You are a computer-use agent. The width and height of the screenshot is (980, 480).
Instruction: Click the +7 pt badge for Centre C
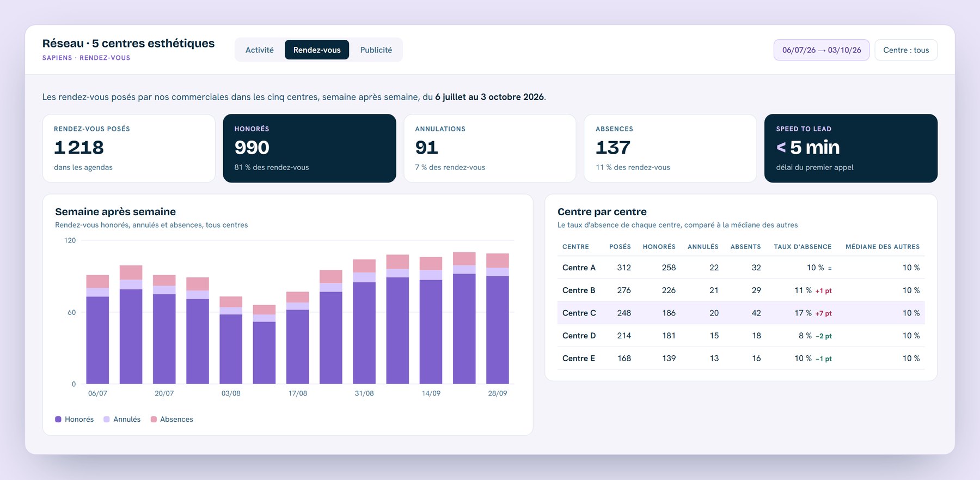tap(823, 313)
